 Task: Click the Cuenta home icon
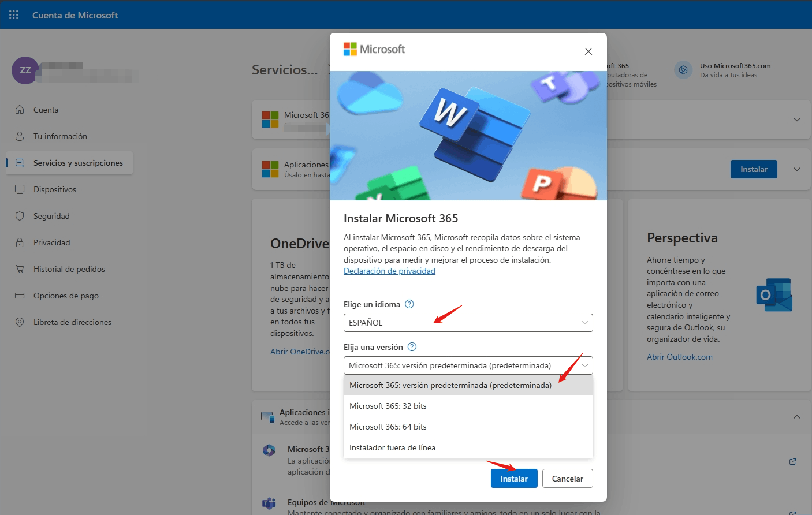[x=20, y=110]
